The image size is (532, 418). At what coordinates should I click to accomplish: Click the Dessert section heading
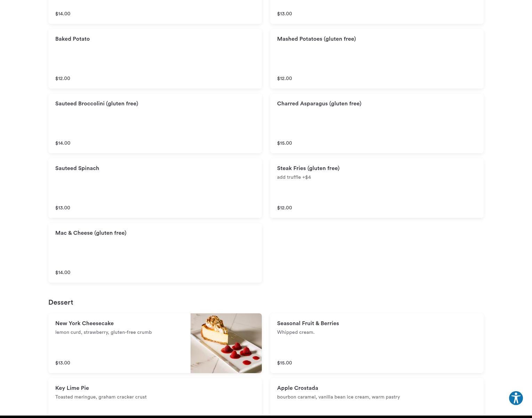point(61,302)
